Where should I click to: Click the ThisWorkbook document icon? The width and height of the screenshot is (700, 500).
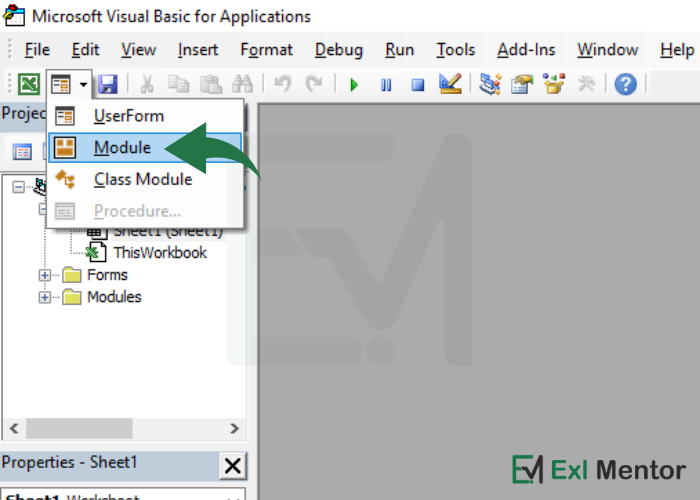point(96,252)
